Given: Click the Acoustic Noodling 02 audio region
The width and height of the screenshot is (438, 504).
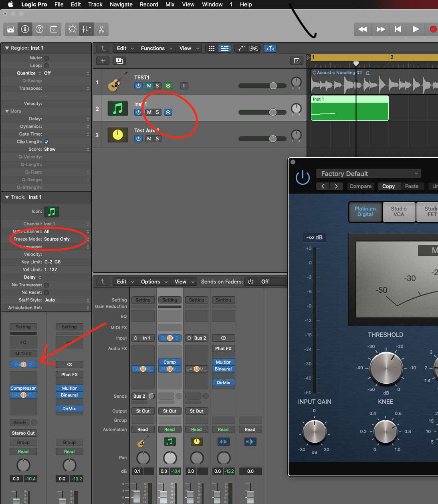Looking at the screenshot, I should point(374,81).
